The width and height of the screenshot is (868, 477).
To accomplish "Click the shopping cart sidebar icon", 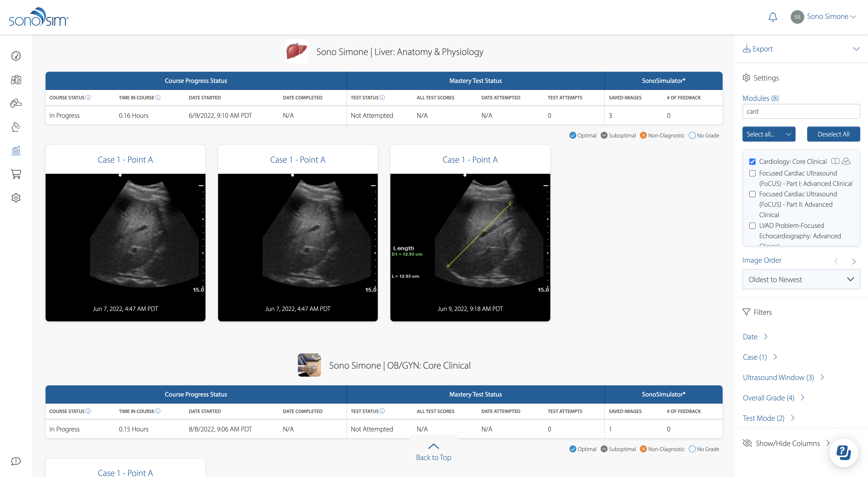I will [x=16, y=174].
